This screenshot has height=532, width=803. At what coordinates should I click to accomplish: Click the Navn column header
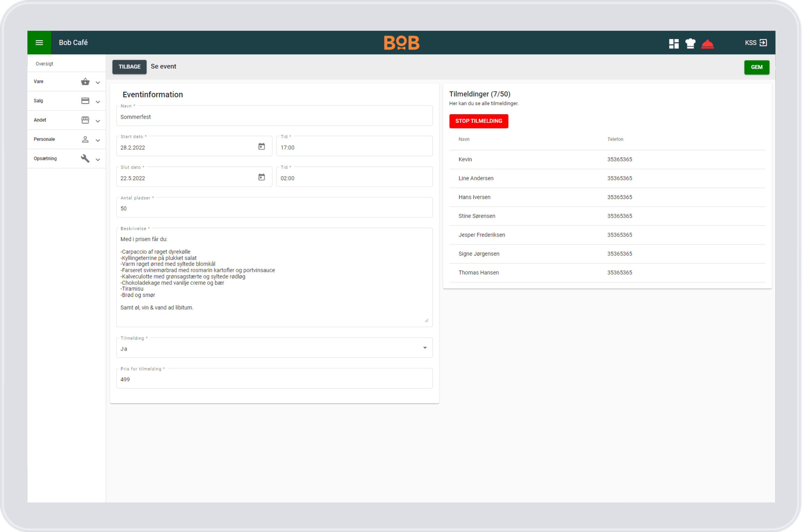(464, 139)
